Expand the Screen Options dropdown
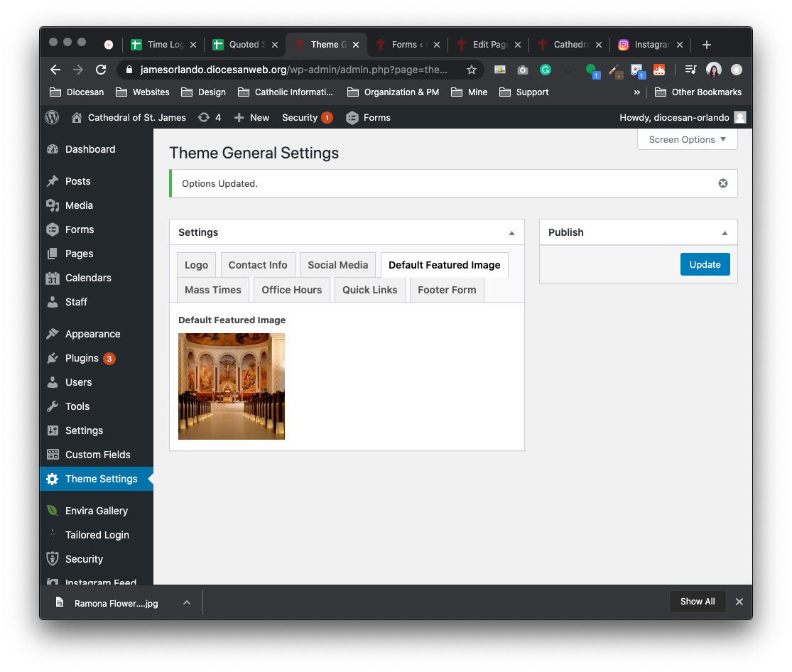The width and height of the screenshot is (792, 672). pyautogui.click(x=687, y=139)
